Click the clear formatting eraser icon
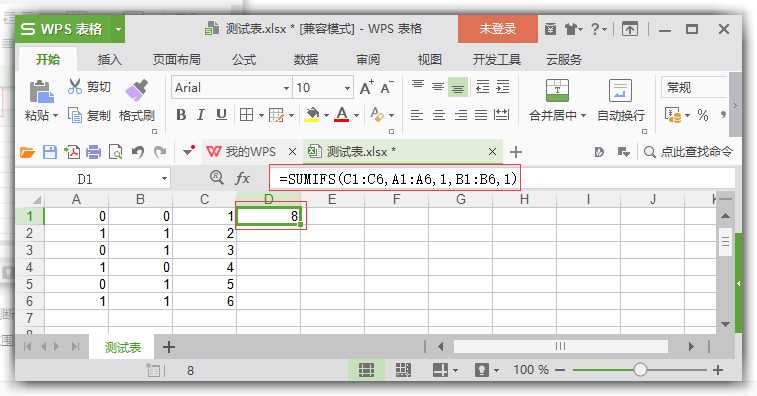Viewport: 757px width, 396px height. pos(377,115)
